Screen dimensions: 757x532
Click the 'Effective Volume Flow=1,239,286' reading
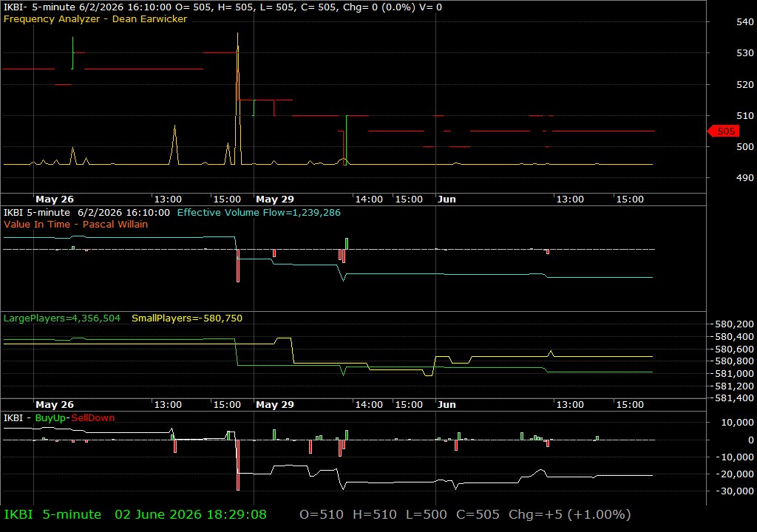[259, 212]
